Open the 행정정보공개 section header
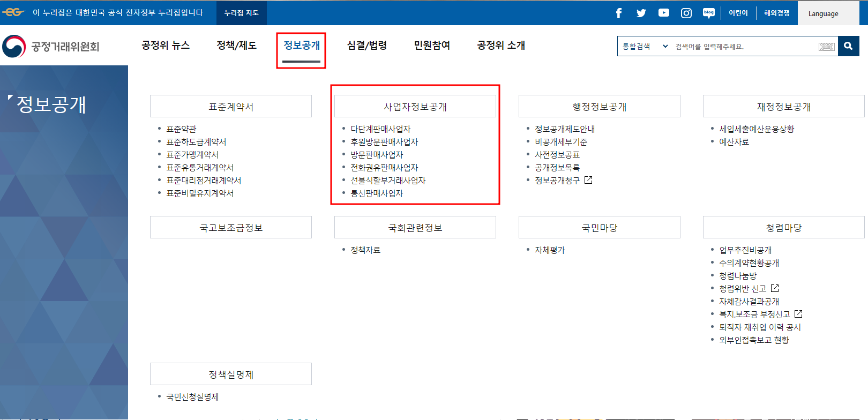868x420 pixels. point(600,106)
